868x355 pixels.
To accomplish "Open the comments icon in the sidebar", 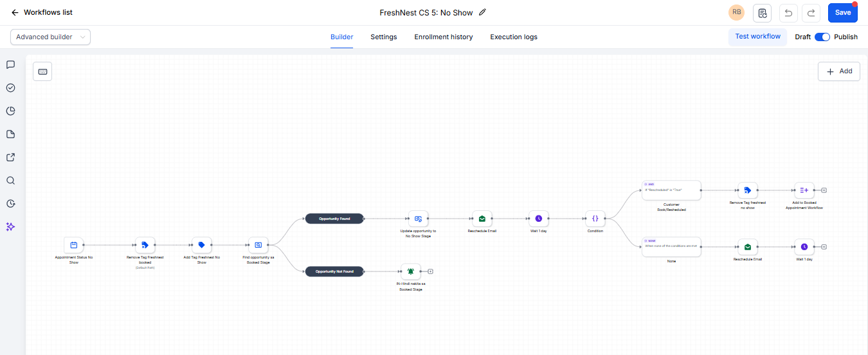I will pyautogui.click(x=10, y=65).
